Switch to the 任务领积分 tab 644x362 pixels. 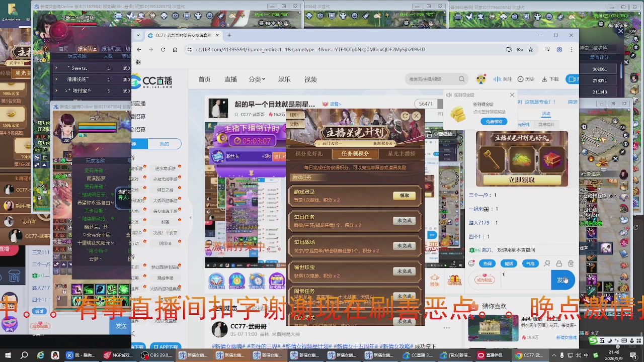click(x=355, y=154)
